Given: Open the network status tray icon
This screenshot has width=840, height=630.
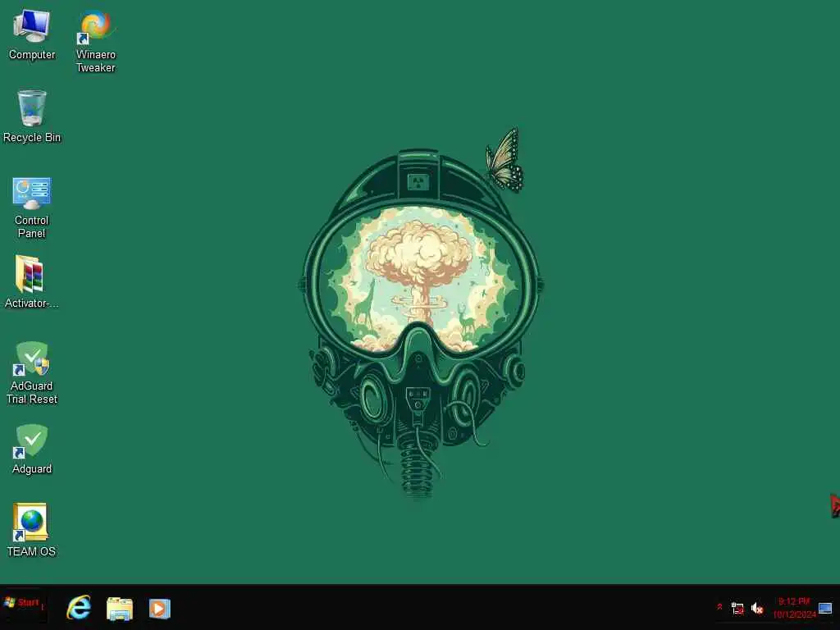Looking at the screenshot, I should pyautogui.click(x=737, y=608).
